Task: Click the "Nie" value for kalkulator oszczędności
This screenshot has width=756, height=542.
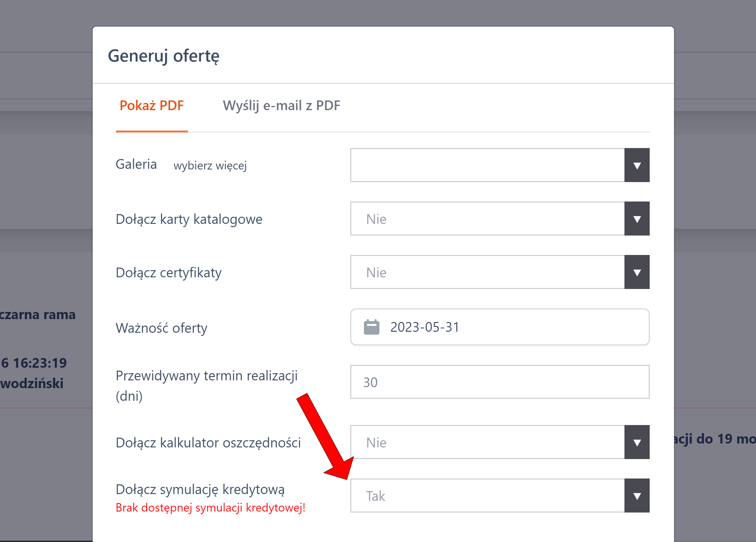Action: (x=376, y=442)
